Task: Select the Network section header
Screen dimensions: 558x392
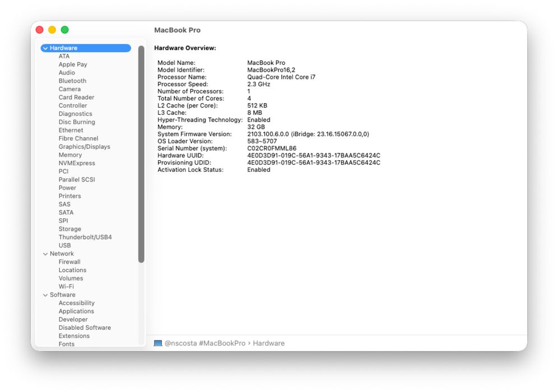Action: pyautogui.click(x=62, y=254)
